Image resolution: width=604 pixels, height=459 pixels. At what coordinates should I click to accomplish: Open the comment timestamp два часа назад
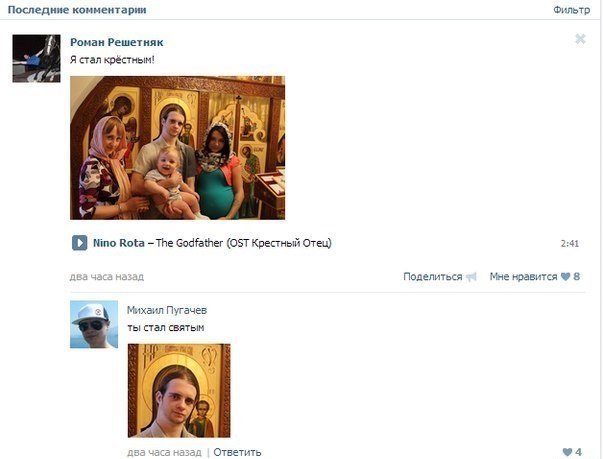click(x=164, y=452)
